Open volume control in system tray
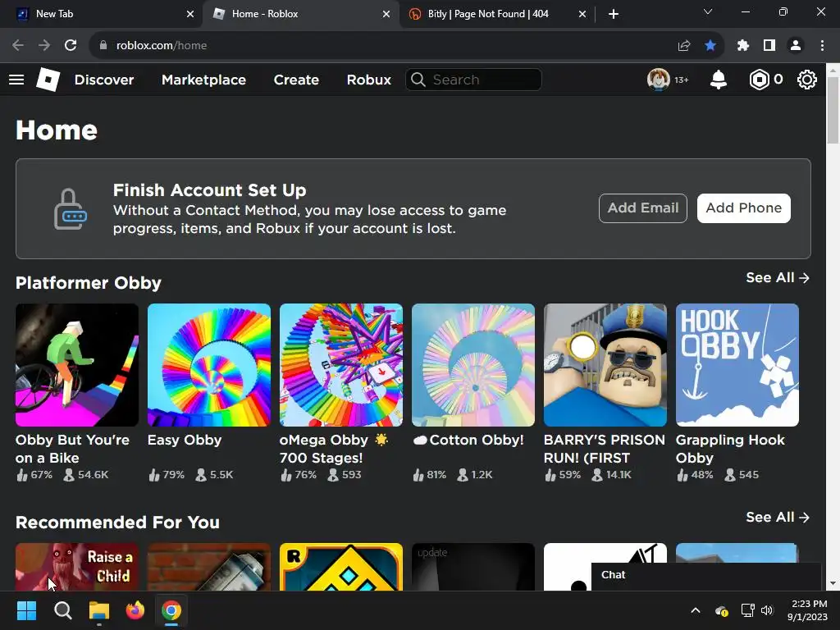This screenshot has height=630, width=840. [x=767, y=610]
